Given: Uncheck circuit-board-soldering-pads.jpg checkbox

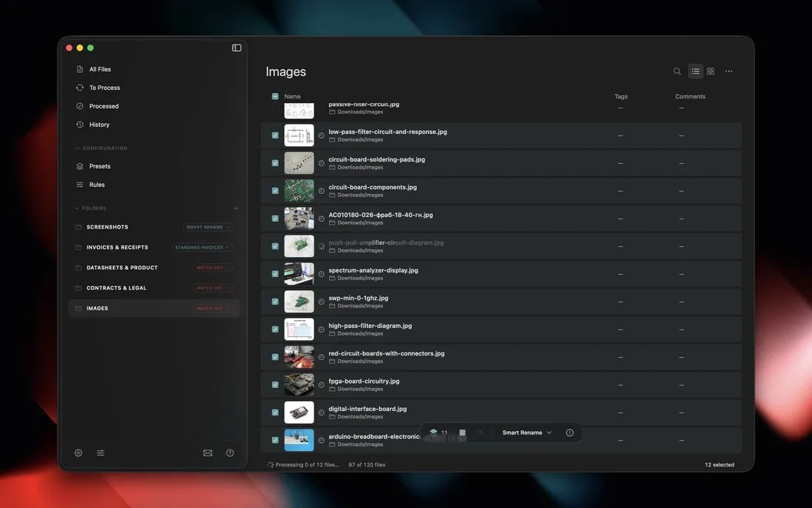Looking at the screenshot, I should [x=275, y=162].
